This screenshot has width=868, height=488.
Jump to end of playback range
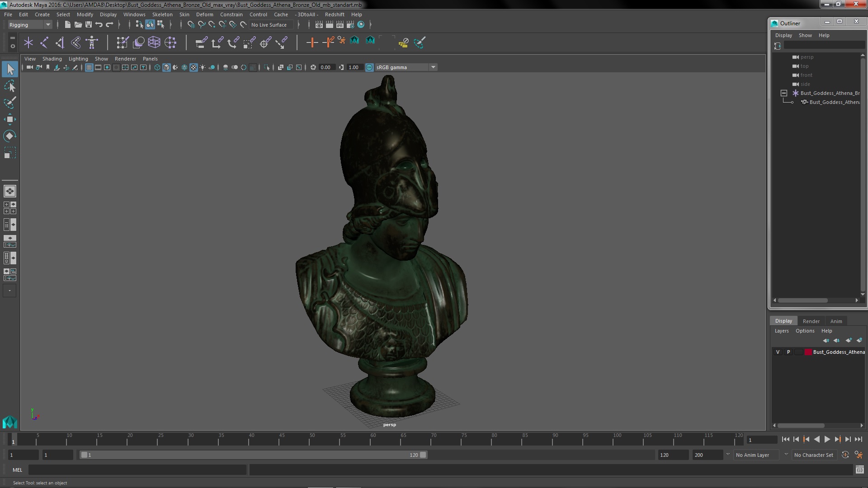[859, 439]
